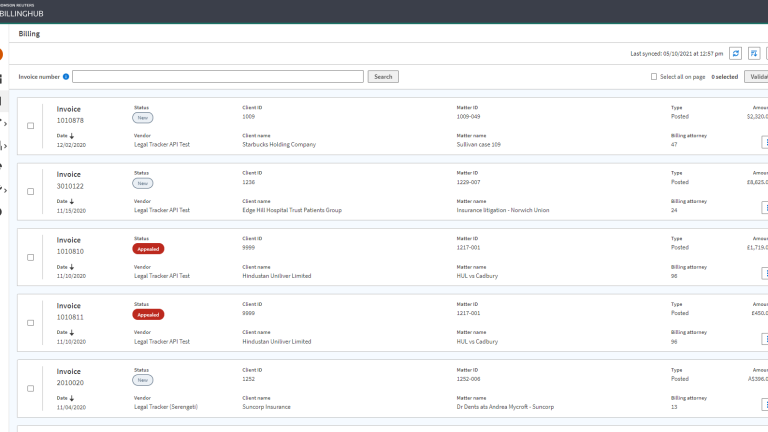Open invoice 3010122 link

click(x=71, y=185)
